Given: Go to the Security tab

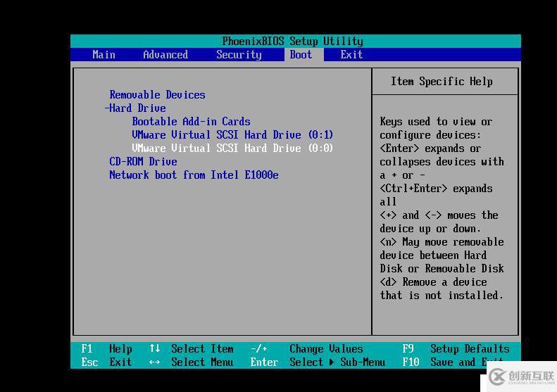Looking at the screenshot, I should [x=239, y=55].
